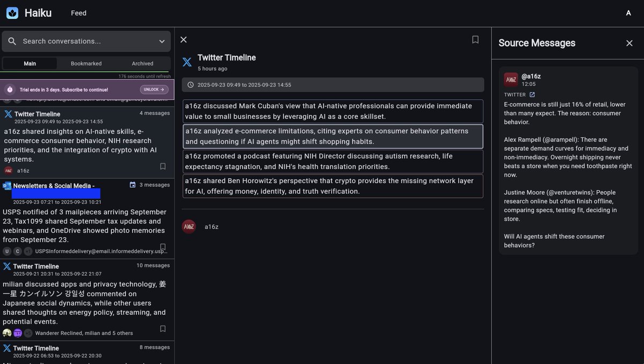Open the Twitter Timeline with 4 messages

(87, 142)
